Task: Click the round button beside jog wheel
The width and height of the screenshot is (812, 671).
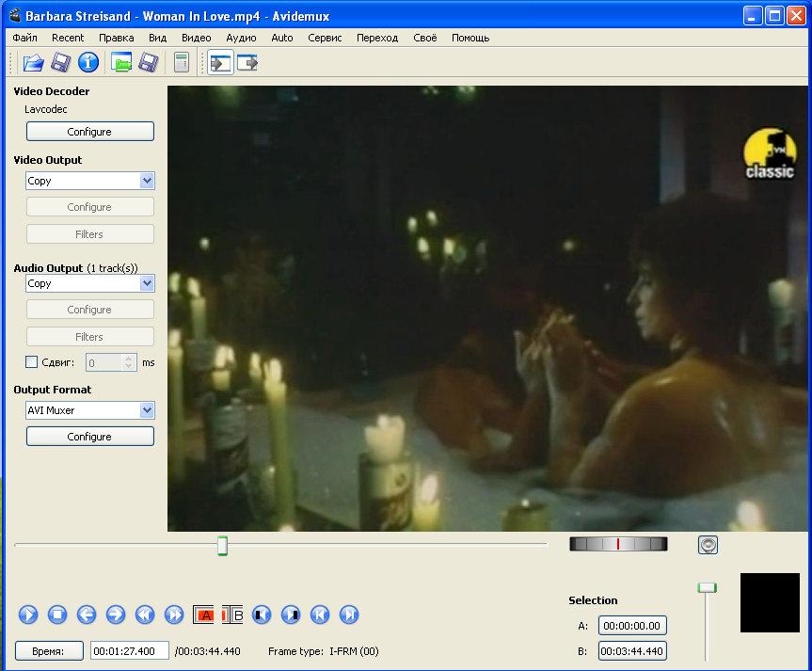Action: (708, 545)
